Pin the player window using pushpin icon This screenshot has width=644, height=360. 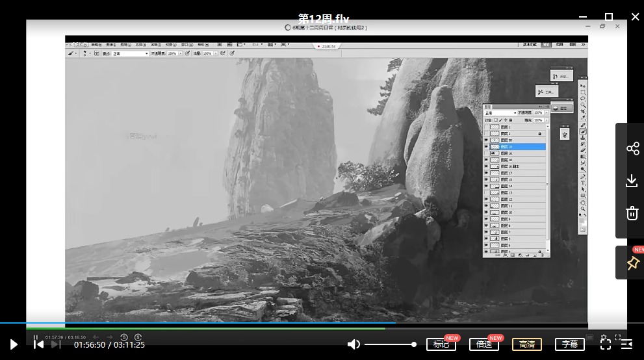click(632, 263)
